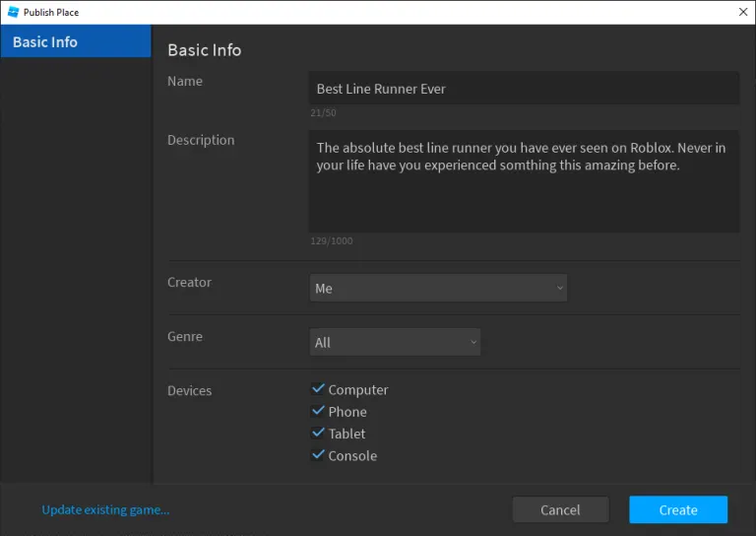Image resolution: width=756 pixels, height=536 pixels.
Task: Click the Name field containing Best Line Runner Ever
Action: (x=524, y=89)
